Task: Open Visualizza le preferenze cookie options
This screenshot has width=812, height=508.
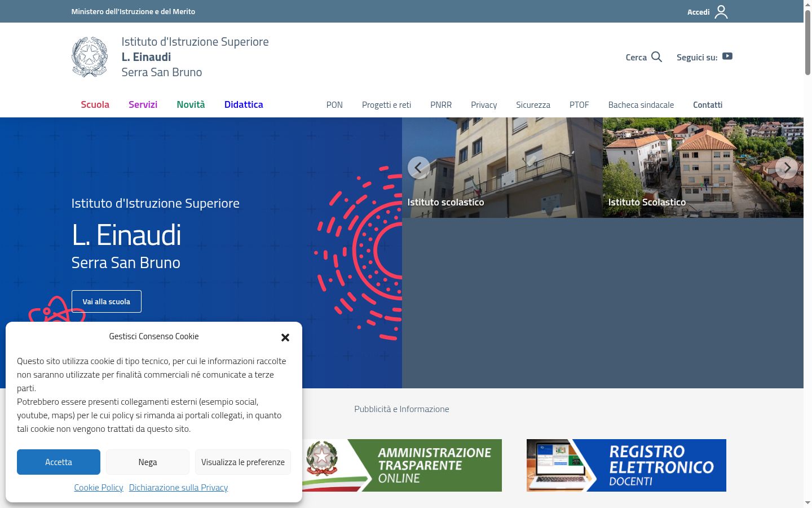Action: [243, 462]
